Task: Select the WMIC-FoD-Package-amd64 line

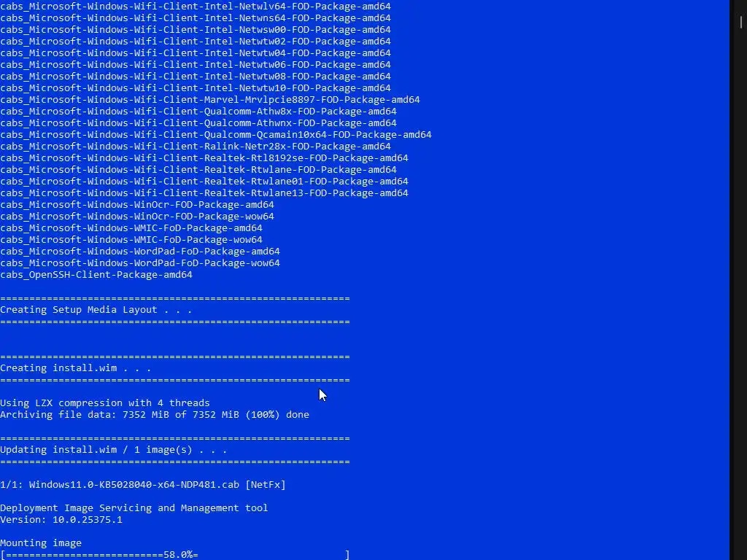Action: pyautogui.click(x=131, y=228)
